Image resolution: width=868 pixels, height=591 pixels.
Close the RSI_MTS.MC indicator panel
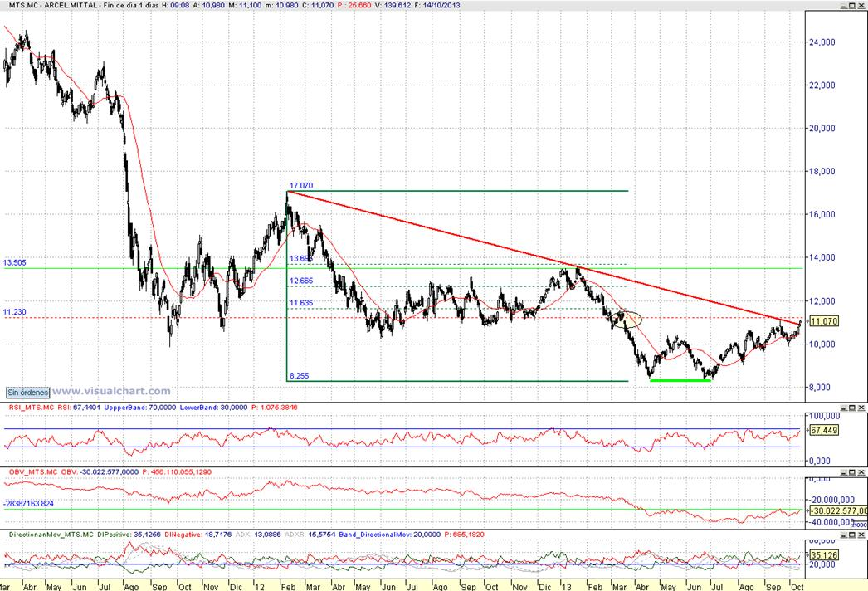861,408
